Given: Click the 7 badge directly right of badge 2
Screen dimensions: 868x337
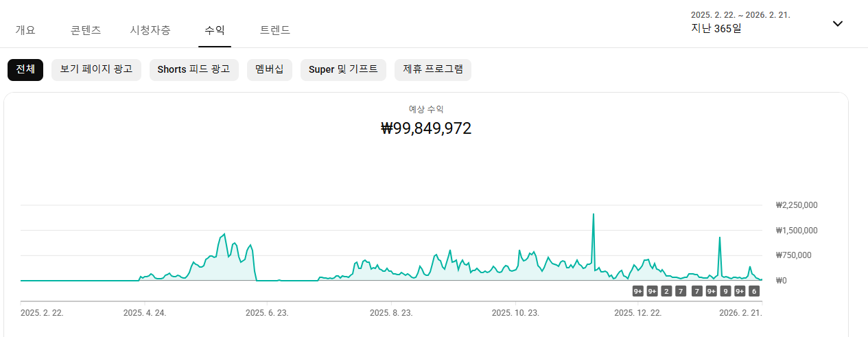Looking at the screenshot, I should click(x=681, y=291).
